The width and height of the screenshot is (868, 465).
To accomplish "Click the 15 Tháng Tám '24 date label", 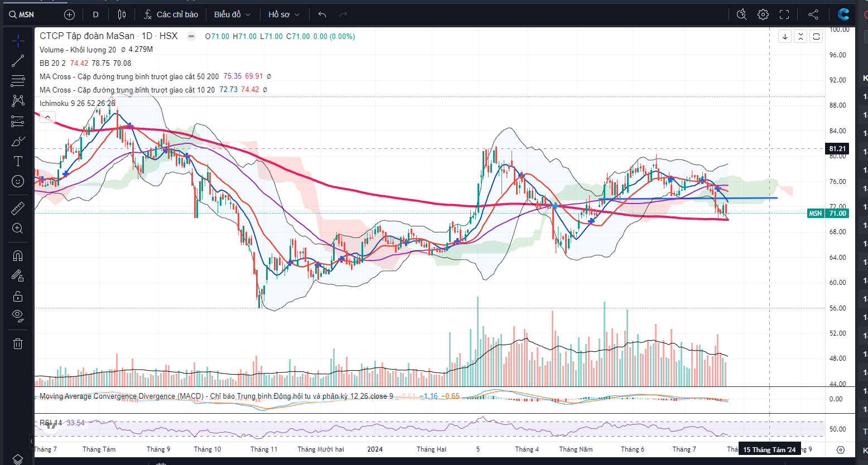I will [x=769, y=449].
